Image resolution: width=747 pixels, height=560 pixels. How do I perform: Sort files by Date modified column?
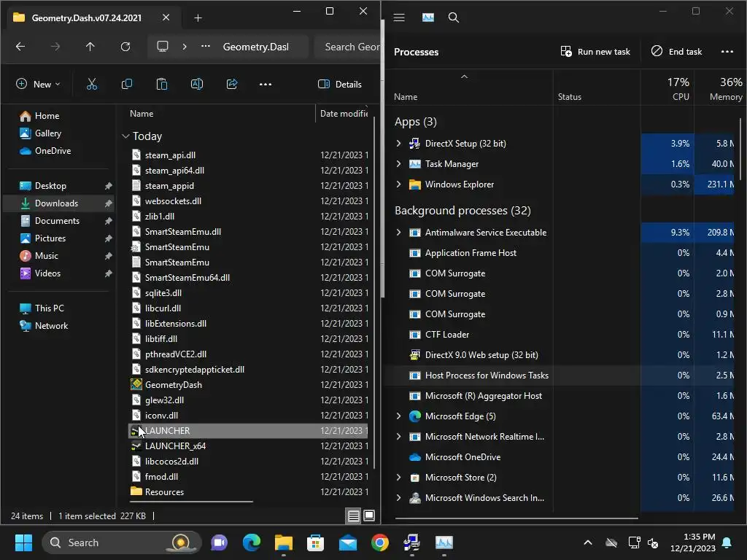coord(344,113)
